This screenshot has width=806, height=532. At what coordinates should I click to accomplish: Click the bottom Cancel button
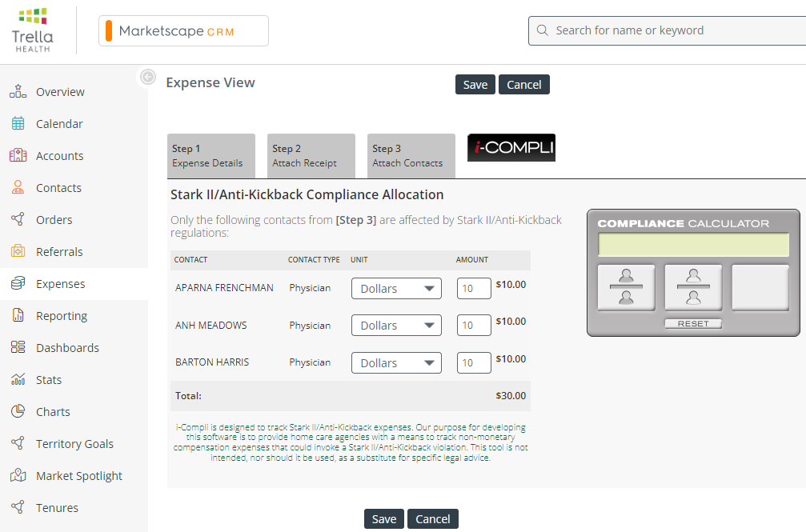433,518
